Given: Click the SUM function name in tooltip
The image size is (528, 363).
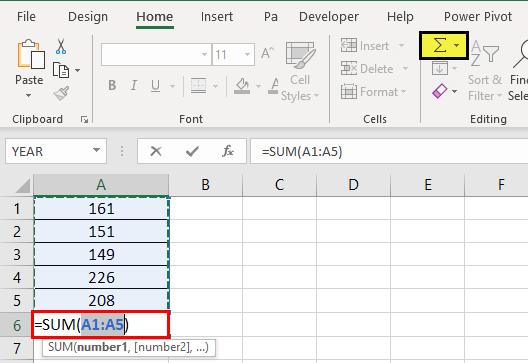Looking at the screenshot, I should coord(60,347).
